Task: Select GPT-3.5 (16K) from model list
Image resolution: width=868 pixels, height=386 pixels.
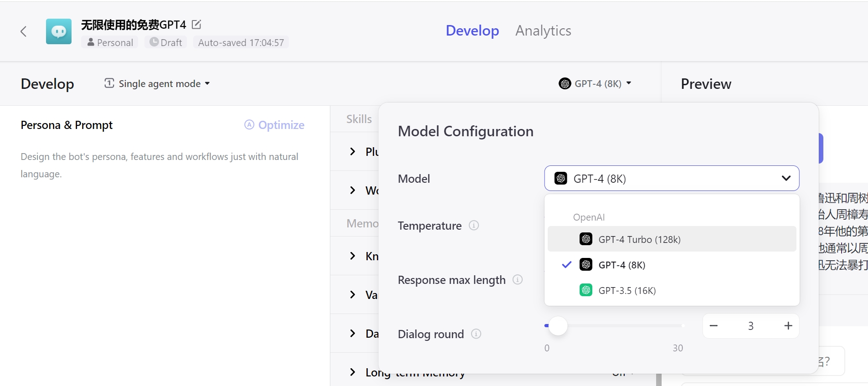Action: 672,290
